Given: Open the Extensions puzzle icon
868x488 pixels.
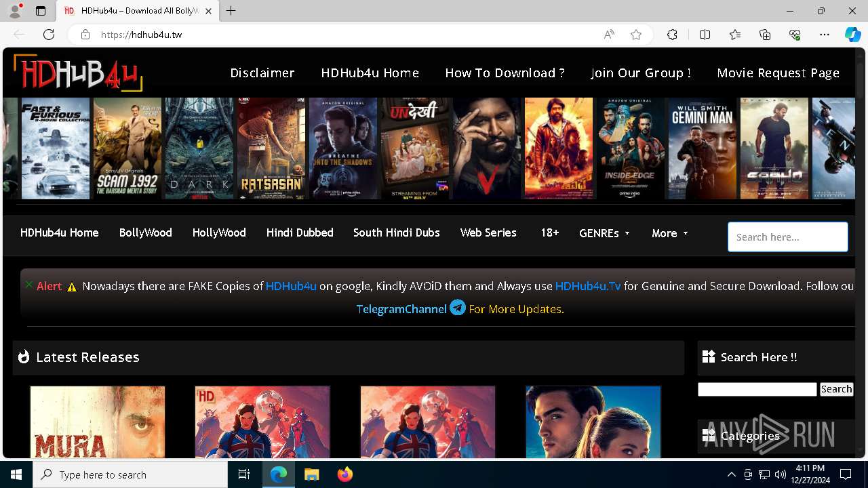Looking at the screenshot, I should [672, 35].
